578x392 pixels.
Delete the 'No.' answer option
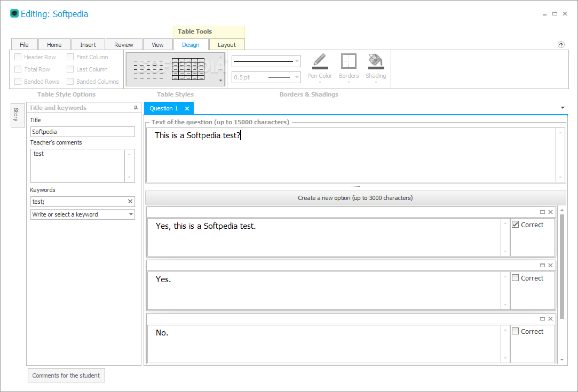[550, 319]
